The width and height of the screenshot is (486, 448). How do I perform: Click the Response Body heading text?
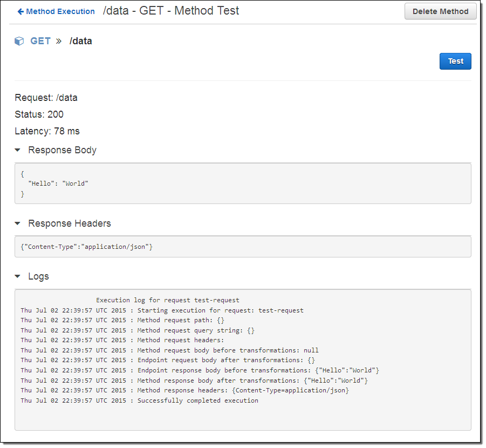62,150
